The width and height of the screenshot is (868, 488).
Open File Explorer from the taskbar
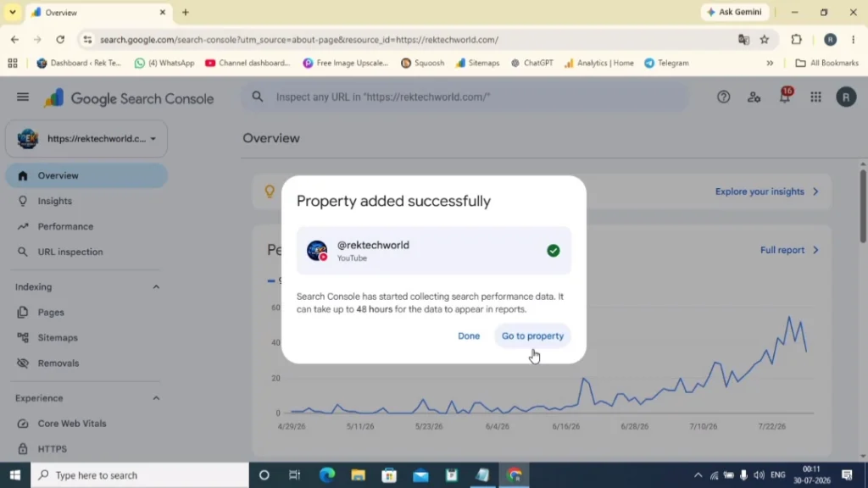pos(359,474)
